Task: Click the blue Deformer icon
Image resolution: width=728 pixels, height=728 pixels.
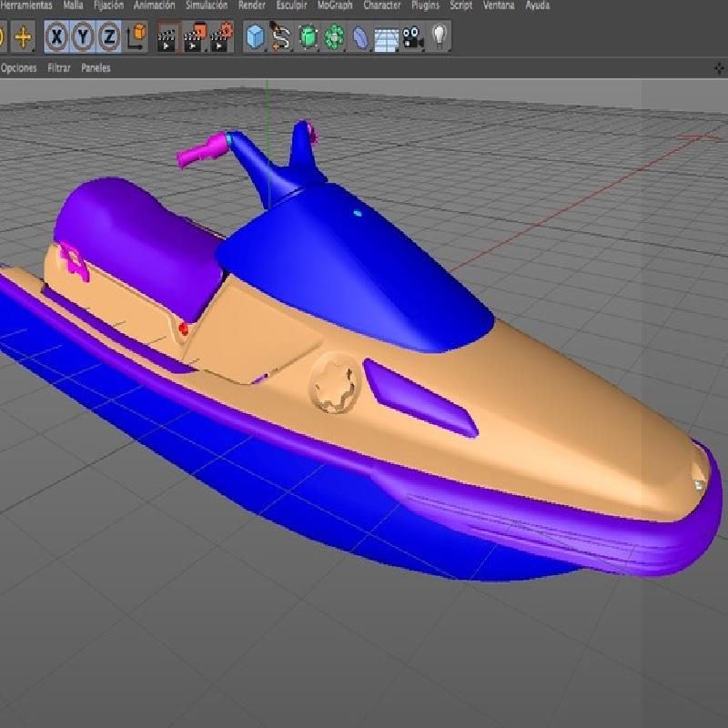Action: pyautogui.click(x=361, y=37)
